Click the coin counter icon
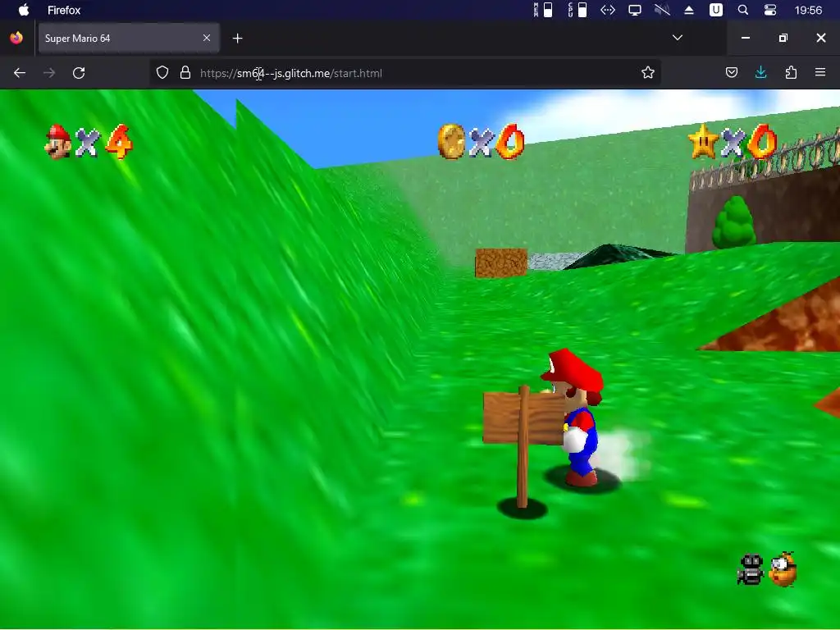This screenshot has width=840, height=630. pos(451,141)
